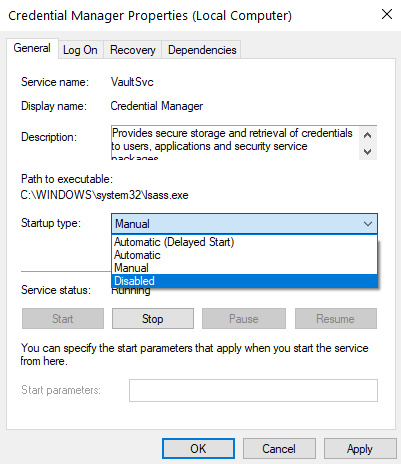Click the greyed Start service button
The height and width of the screenshot is (464, 401).
pyautogui.click(x=63, y=319)
